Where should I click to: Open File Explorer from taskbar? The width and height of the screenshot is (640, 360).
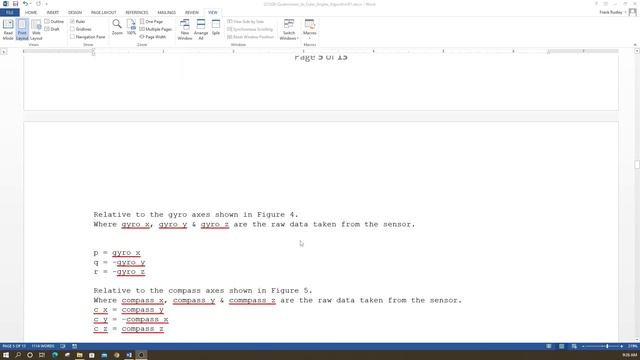[x=79, y=355]
